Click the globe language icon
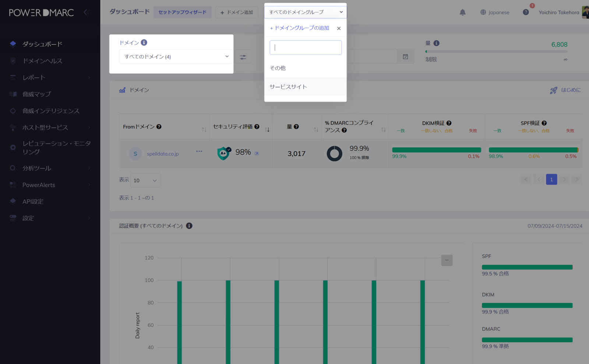This screenshot has width=589, height=364. [x=483, y=12]
